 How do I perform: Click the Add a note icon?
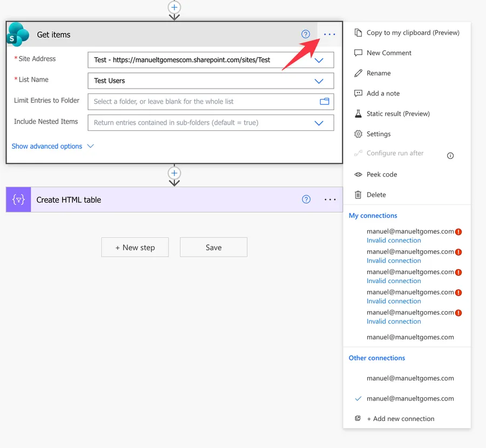[358, 93]
